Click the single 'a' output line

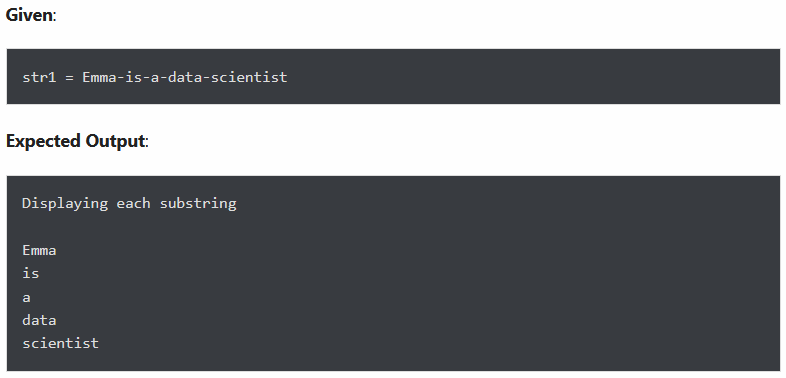coord(27,298)
